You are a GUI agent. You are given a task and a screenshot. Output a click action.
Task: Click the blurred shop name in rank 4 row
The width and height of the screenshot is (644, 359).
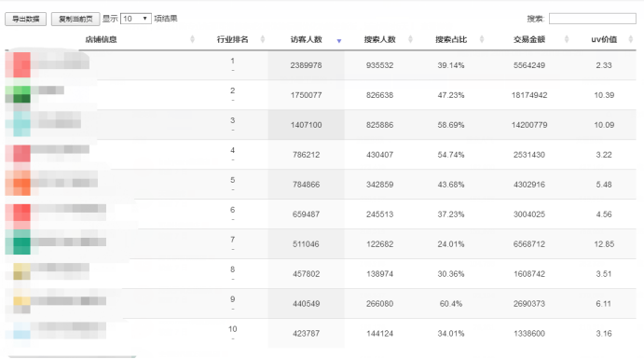[x=60, y=149]
